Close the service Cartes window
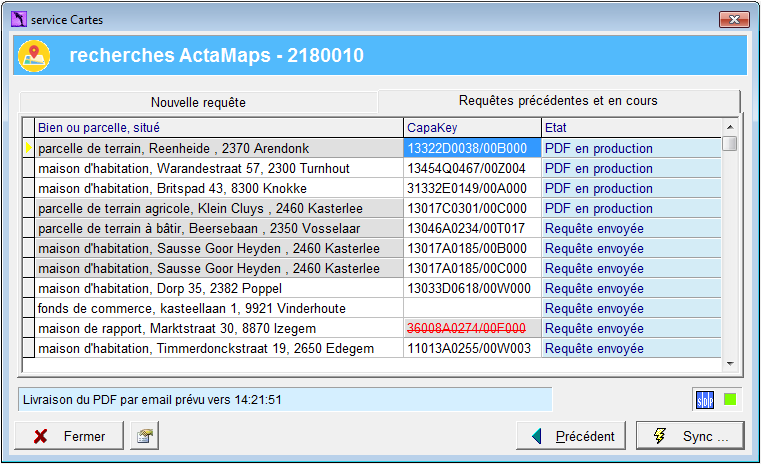 (734, 19)
